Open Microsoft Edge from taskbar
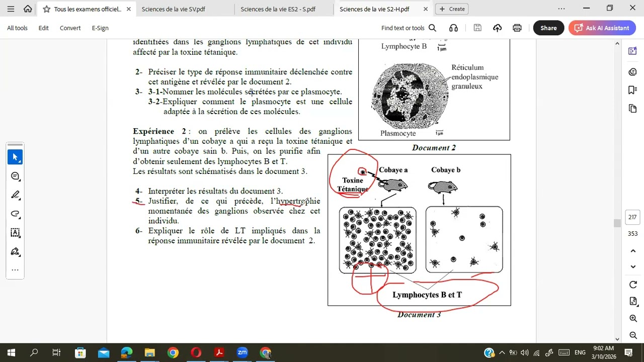The height and width of the screenshot is (362, 644). 127,352
